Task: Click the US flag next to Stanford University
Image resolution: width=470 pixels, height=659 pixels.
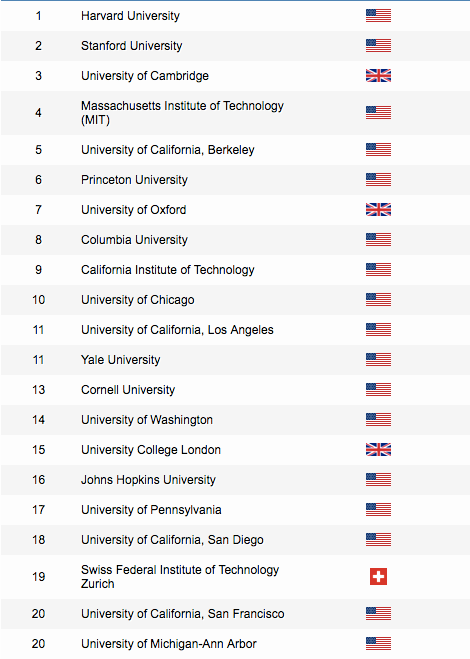Action: point(378,45)
